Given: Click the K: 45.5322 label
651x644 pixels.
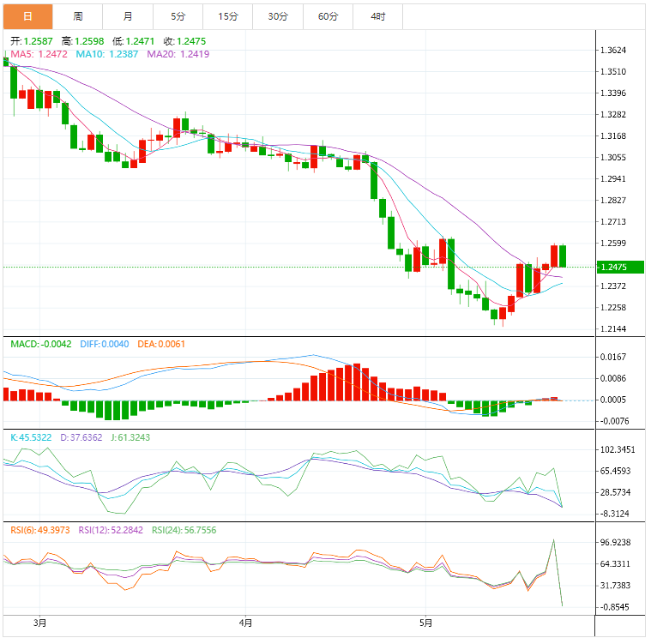Looking at the screenshot, I should (31, 437).
